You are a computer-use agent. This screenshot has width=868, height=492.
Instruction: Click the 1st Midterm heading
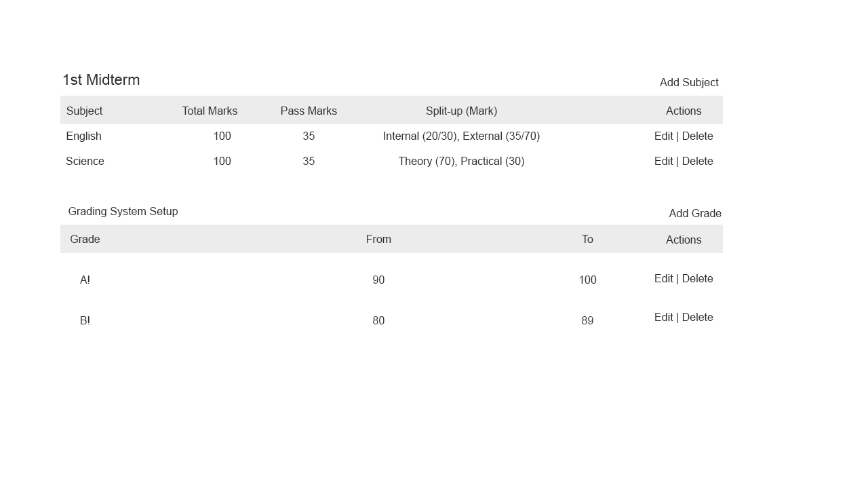pyautogui.click(x=101, y=80)
